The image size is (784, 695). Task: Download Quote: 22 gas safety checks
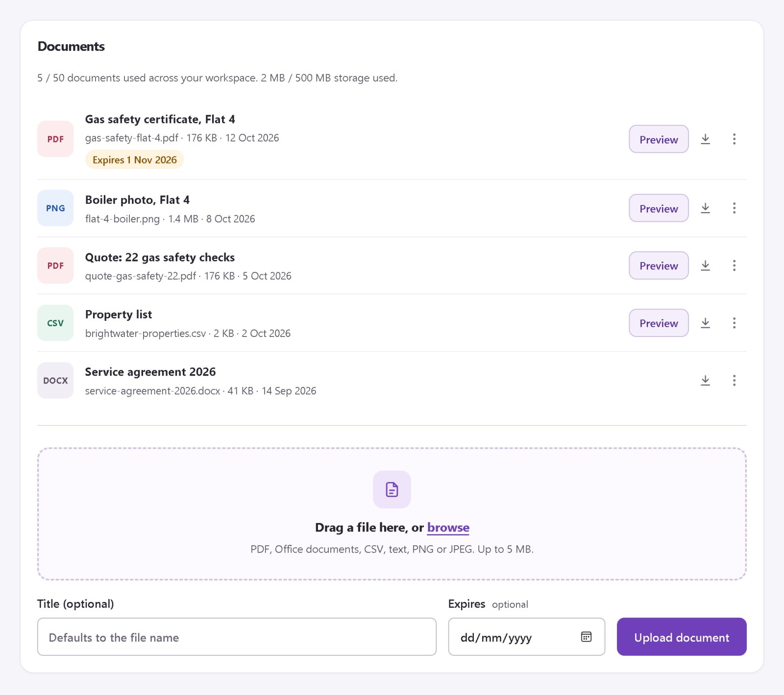(705, 265)
